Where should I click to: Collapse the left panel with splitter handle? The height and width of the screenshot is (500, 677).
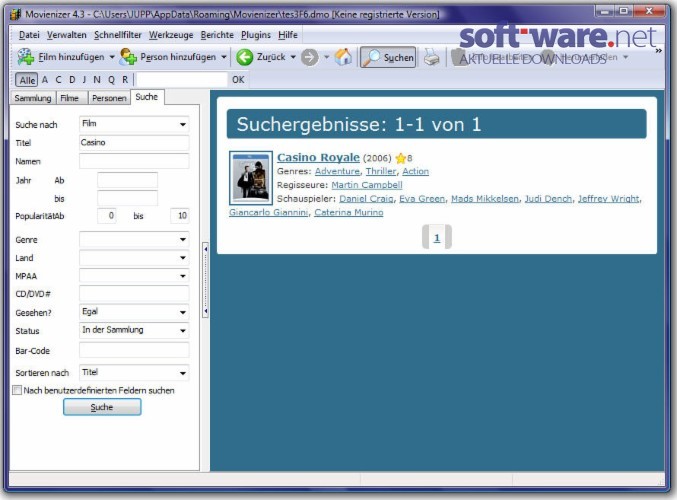point(206,280)
